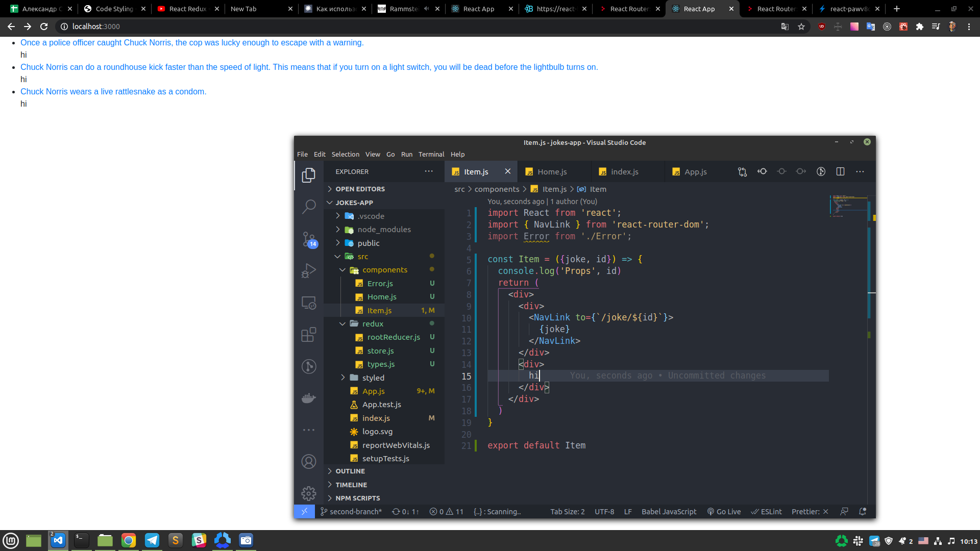
Task: Open the Explorer view in activity bar
Action: [x=308, y=175]
